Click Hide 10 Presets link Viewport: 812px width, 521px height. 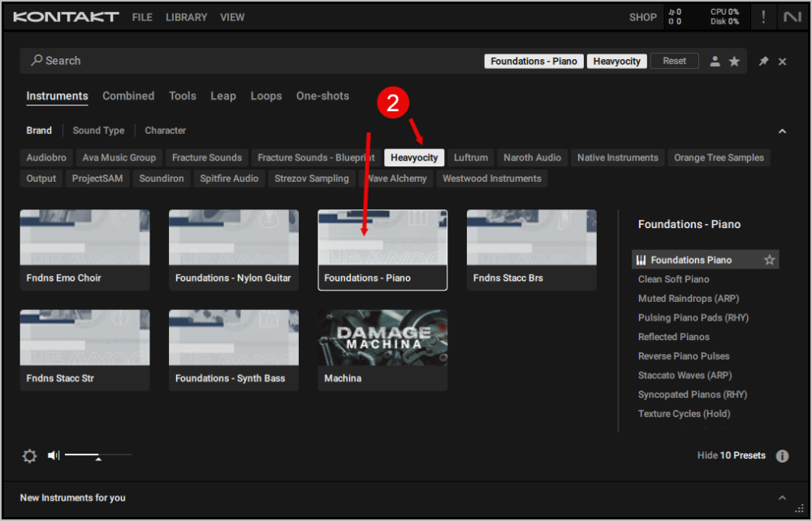tap(732, 455)
